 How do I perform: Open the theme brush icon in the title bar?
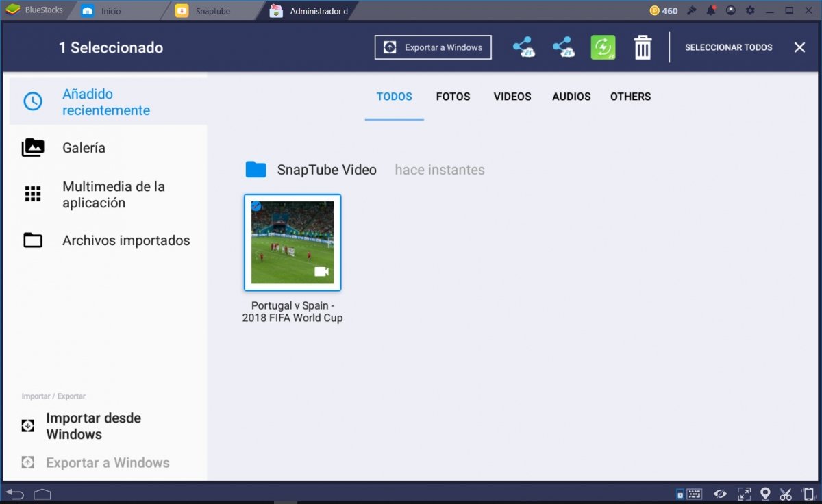pos(692,10)
